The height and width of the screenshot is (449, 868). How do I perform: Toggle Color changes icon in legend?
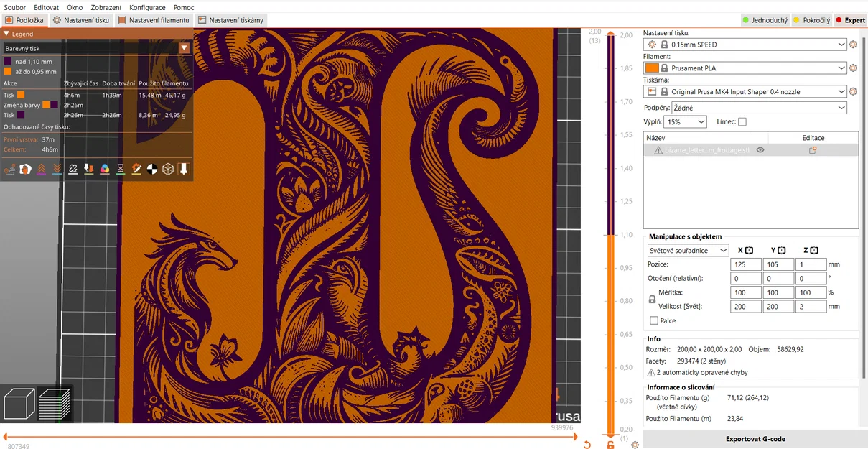pyautogui.click(x=104, y=169)
